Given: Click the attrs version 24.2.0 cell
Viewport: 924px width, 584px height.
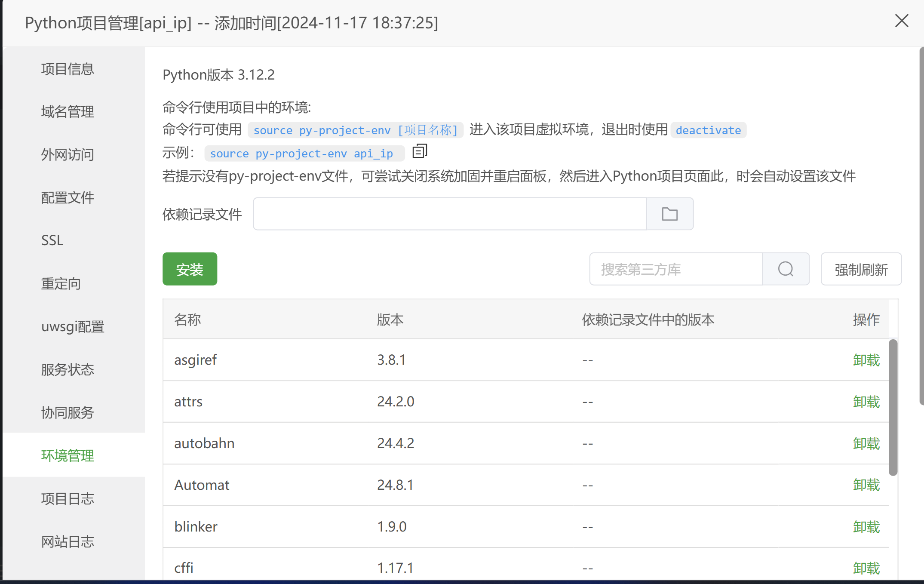Looking at the screenshot, I should pyautogui.click(x=396, y=402).
